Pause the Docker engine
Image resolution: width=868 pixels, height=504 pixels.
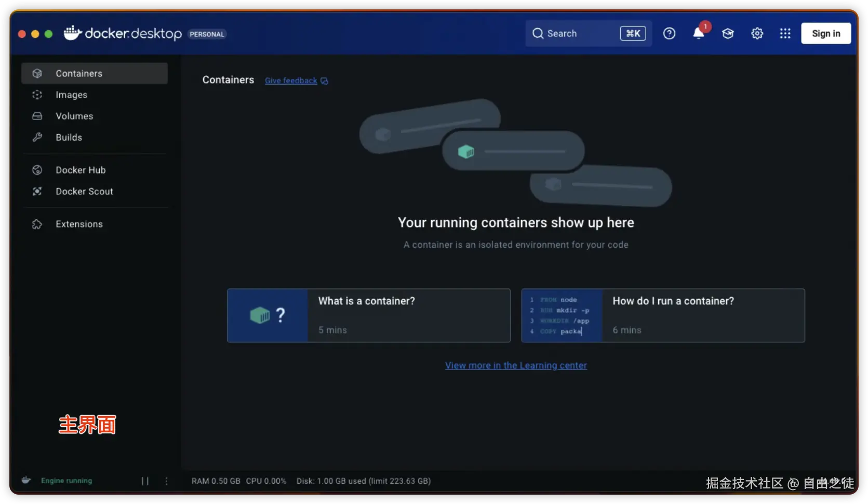145,481
